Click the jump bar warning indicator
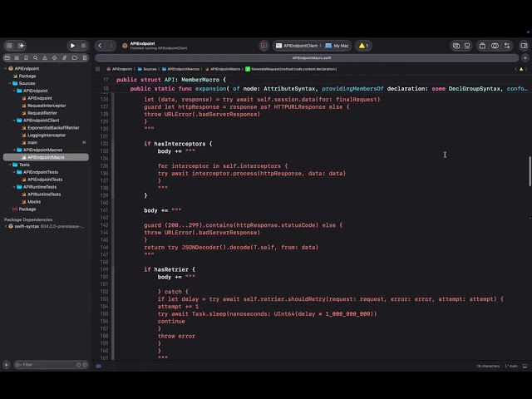The width and height of the screenshot is (532, 399). tap(521, 69)
